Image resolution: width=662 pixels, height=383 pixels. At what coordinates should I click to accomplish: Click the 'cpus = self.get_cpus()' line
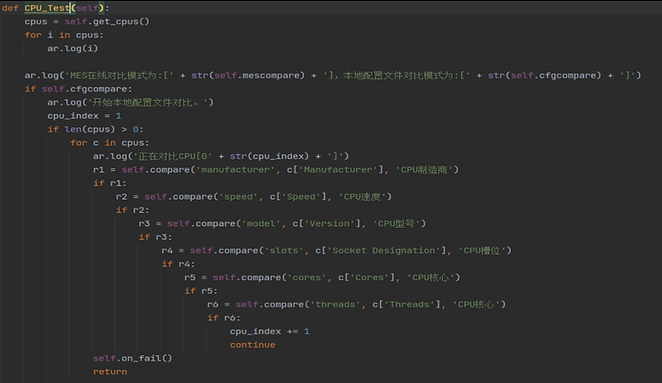(x=87, y=22)
